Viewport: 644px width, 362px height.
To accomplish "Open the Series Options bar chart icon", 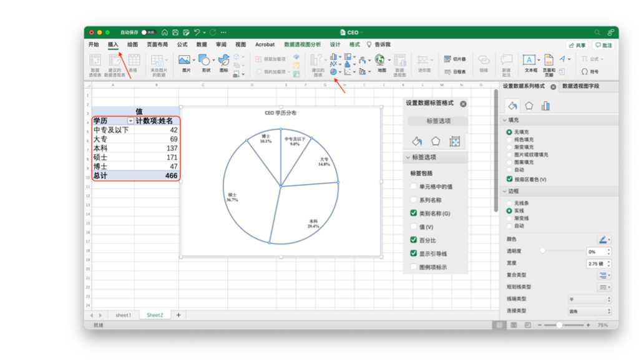I will tap(545, 105).
